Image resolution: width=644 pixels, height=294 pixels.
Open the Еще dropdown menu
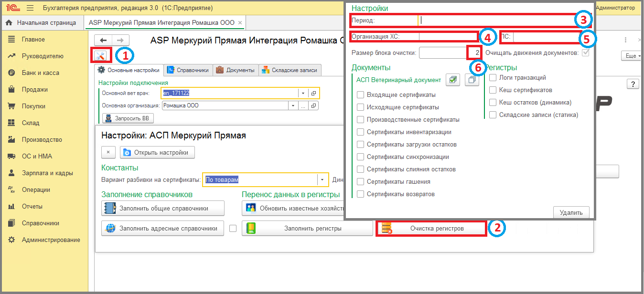pos(632,56)
